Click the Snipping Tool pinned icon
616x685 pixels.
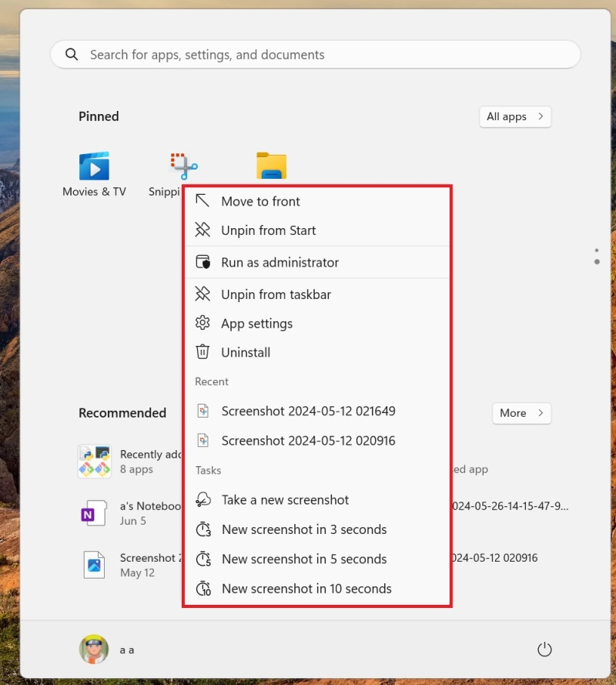tap(183, 166)
